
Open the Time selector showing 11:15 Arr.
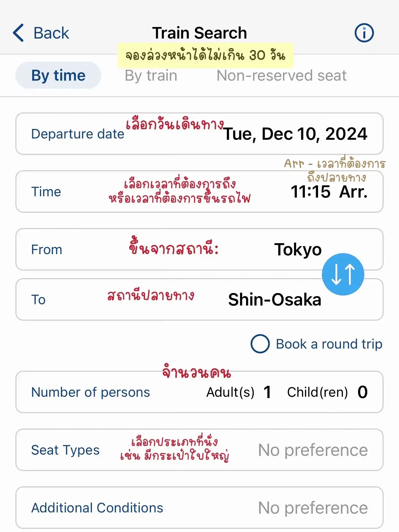(x=199, y=191)
